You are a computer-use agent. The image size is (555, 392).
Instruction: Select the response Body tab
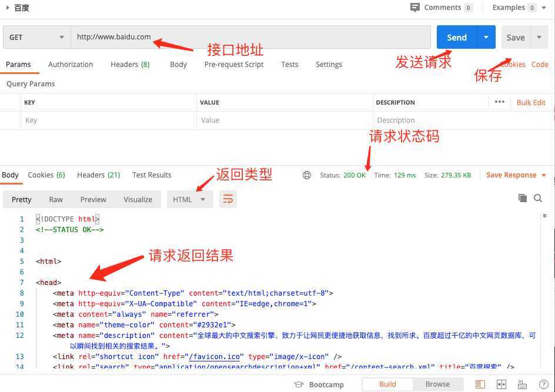(10, 175)
